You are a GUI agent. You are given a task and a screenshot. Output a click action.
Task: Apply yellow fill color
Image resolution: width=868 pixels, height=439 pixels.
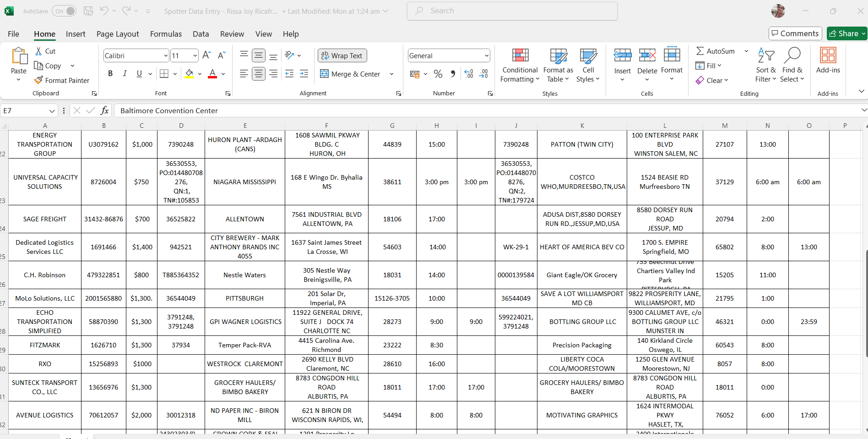(189, 73)
